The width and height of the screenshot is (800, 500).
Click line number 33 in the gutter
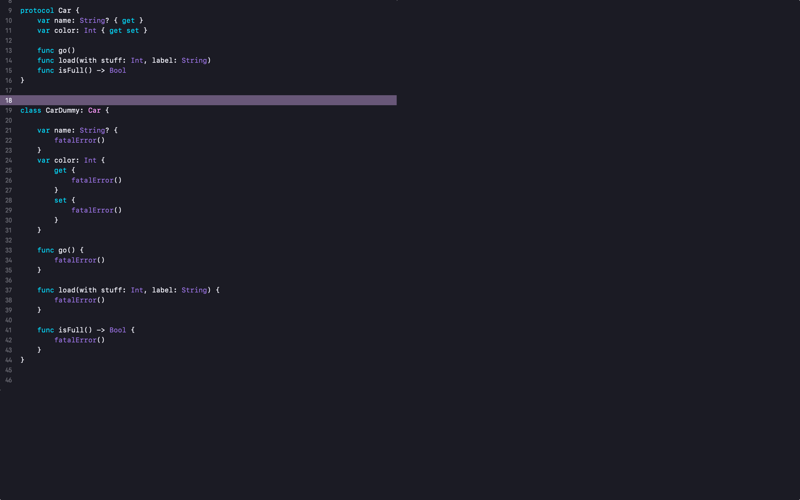(x=9, y=250)
